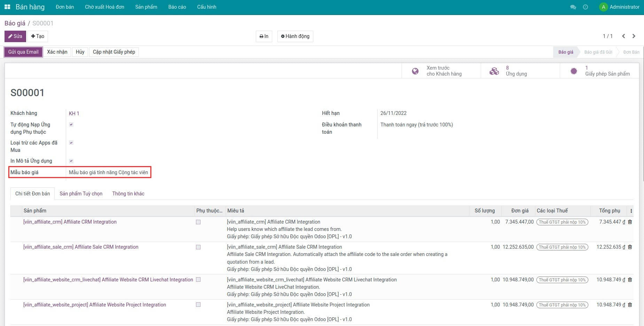
Task: Open the Báo cáo menu
Action: pyautogui.click(x=177, y=7)
